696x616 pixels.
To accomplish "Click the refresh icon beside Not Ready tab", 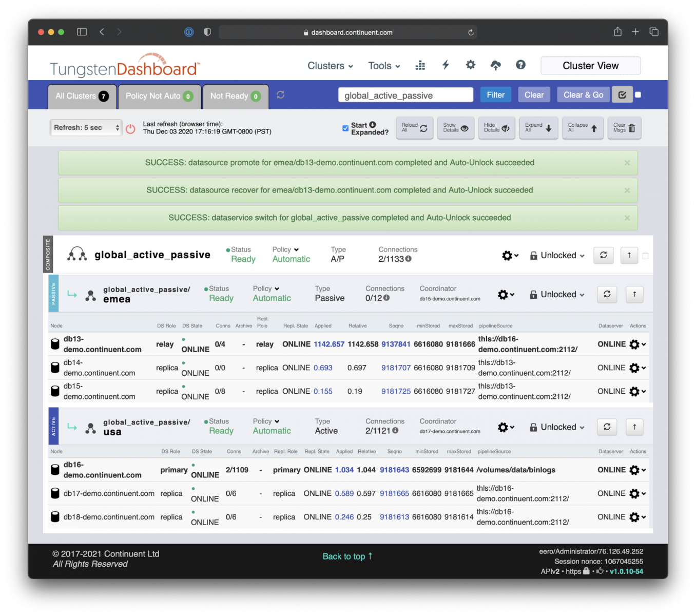I will coord(280,95).
